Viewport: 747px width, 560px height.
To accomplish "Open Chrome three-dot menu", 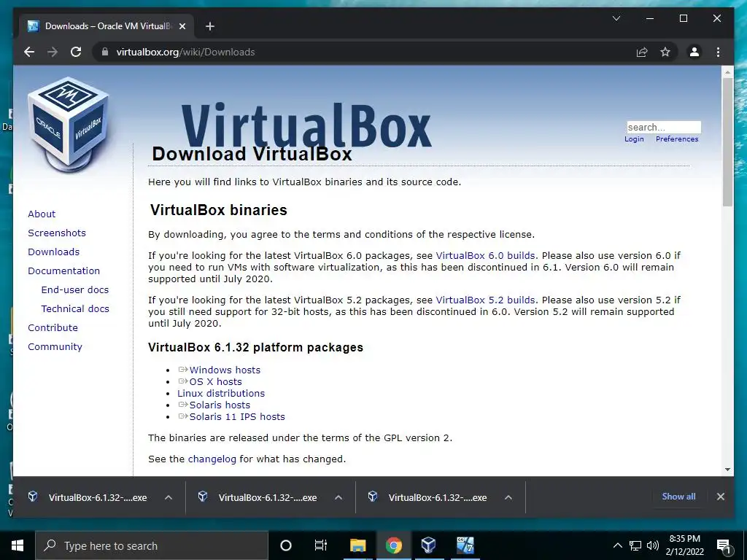I will coord(718,52).
